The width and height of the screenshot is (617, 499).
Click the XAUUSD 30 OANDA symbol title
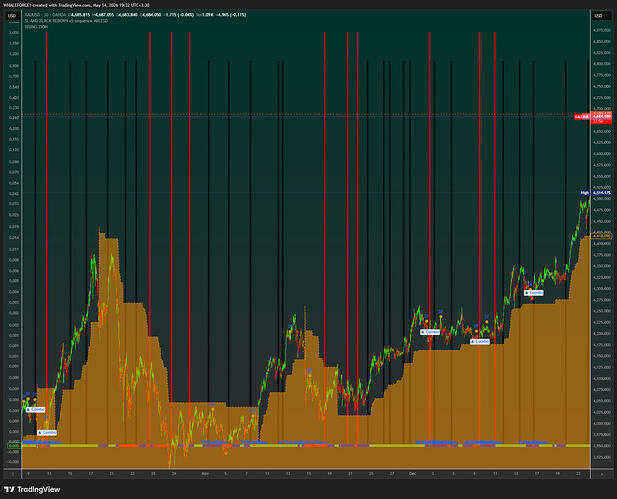(x=44, y=15)
